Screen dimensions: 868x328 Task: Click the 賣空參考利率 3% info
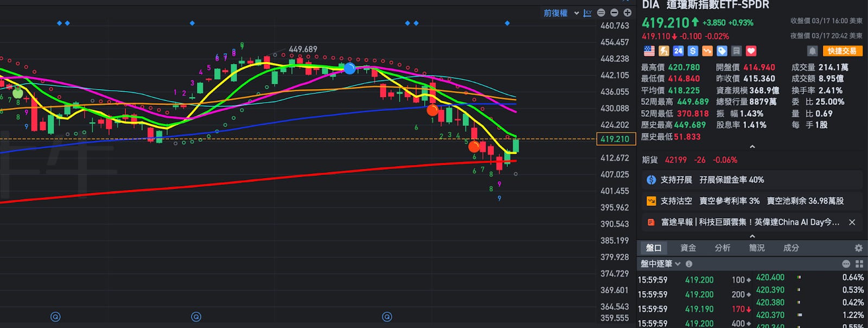click(x=729, y=201)
